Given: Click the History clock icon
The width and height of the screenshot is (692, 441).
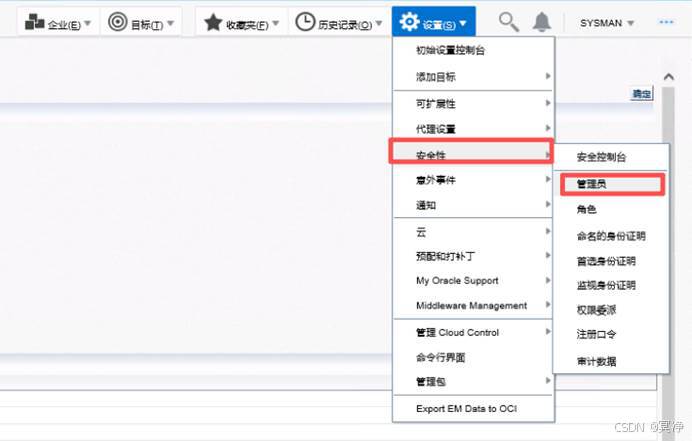Looking at the screenshot, I should [305, 22].
